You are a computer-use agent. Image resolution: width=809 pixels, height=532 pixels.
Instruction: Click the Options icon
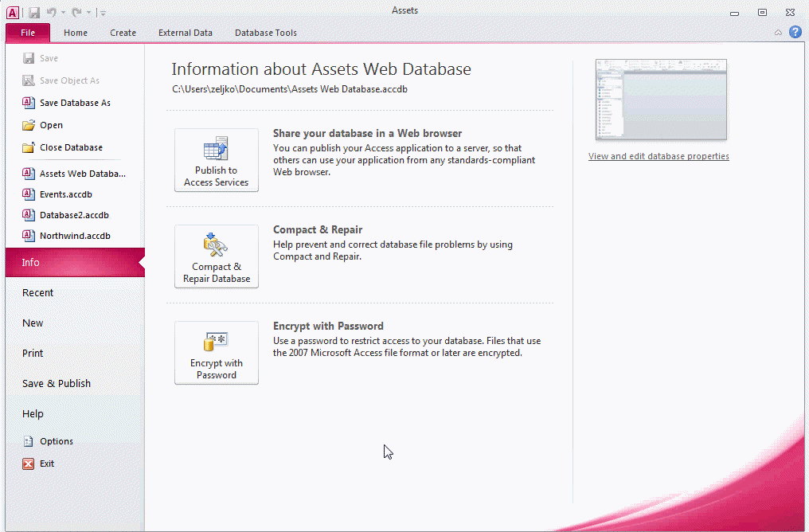[x=29, y=441]
